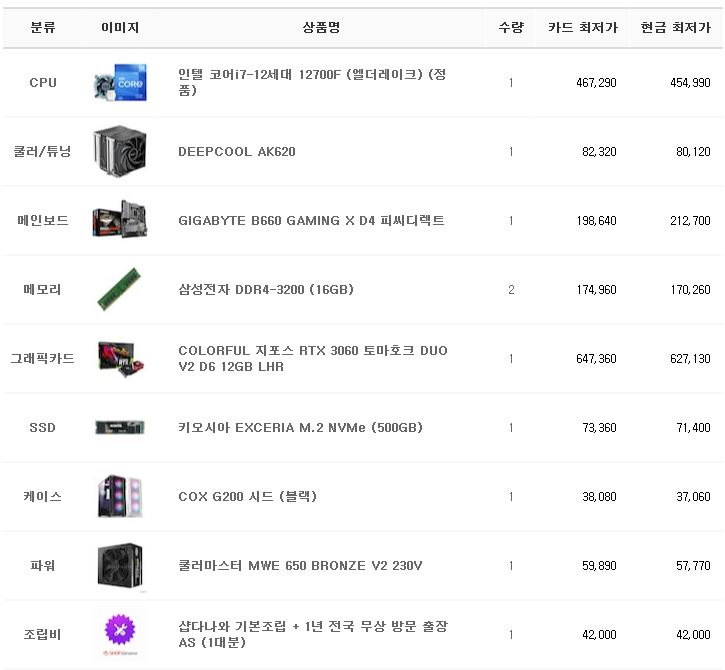Click the GIGABYTE B660 motherboard thumbnail
Screen dimensions: 725x670
pyautogui.click(x=120, y=220)
